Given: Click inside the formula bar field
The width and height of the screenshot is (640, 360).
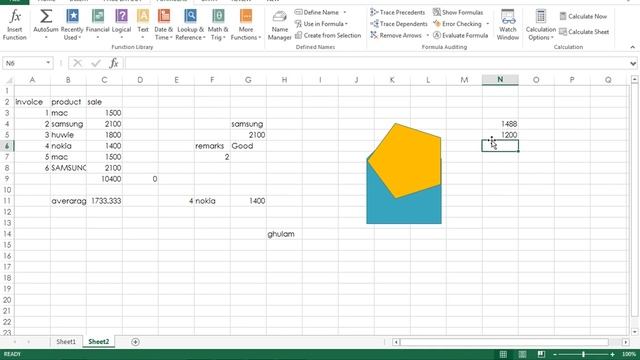Looking at the screenshot, I should (376, 63).
